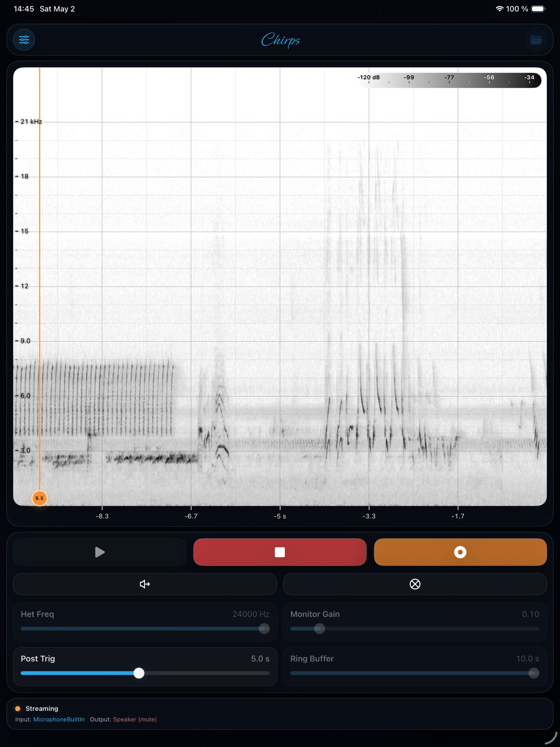Image resolution: width=560 pixels, height=747 pixels.
Task: Click the 6.0 frequency axis label
Action: coord(25,395)
